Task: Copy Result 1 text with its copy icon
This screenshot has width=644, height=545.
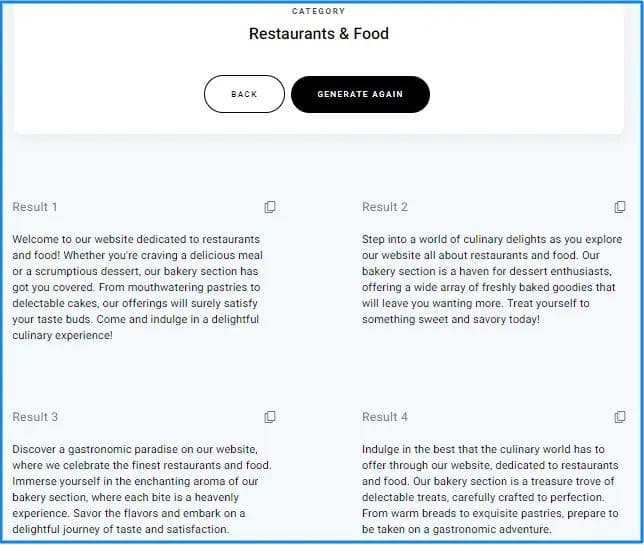Action: (270, 207)
